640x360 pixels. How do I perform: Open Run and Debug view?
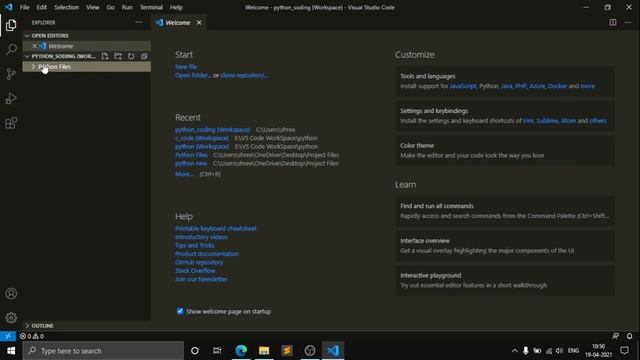click(x=11, y=98)
